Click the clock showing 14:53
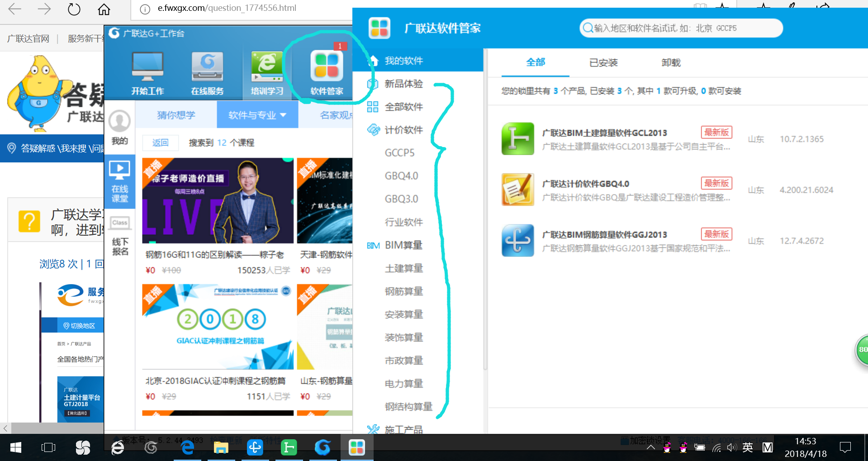 point(806,441)
